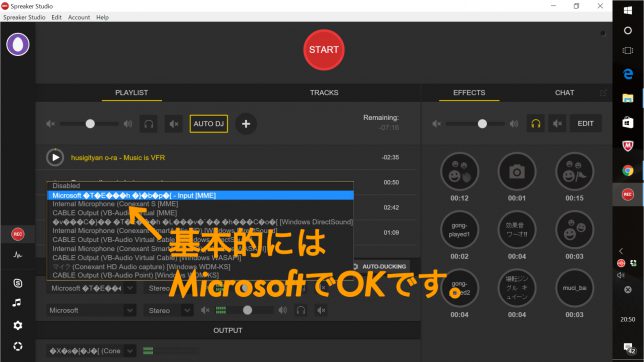644x362 pixels.
Task: Toggle effects headphone monitoring
Action: (536, 124)
